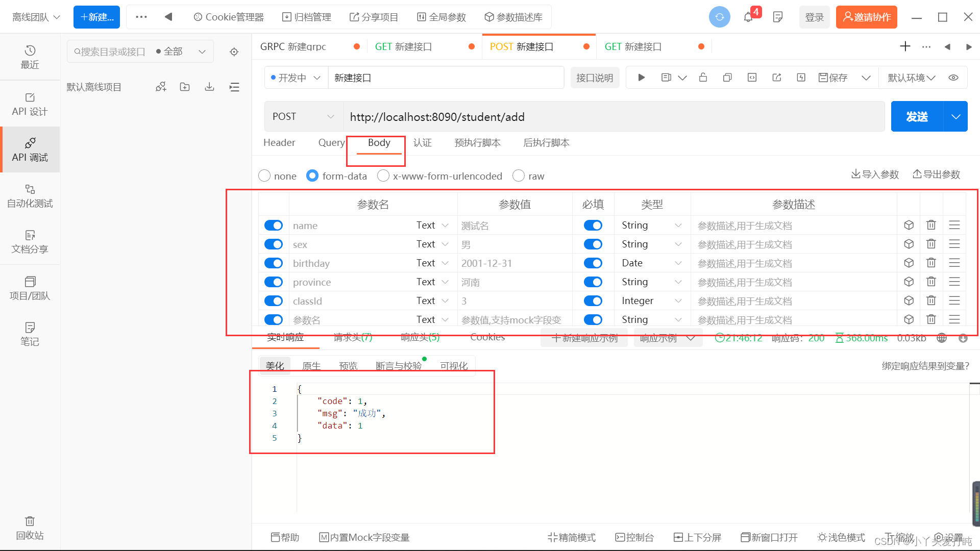
Task: Switch to the 预执行脚本 tab
Action: 477,142
